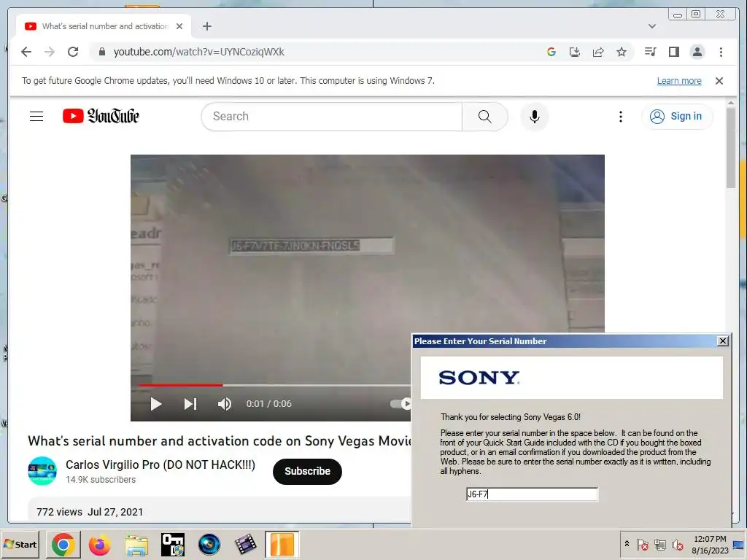The image size is (747, 560).
Task: Open the movie clapperboard taskbar app
Action: 246,545
